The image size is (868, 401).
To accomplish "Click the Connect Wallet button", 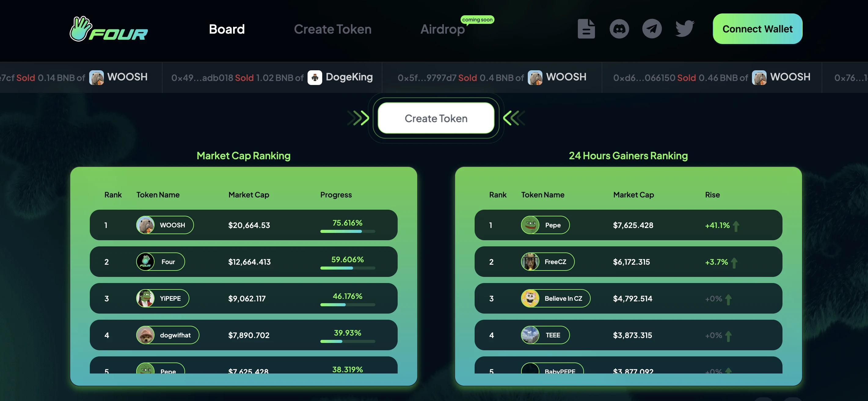I will tap(757, 29).
